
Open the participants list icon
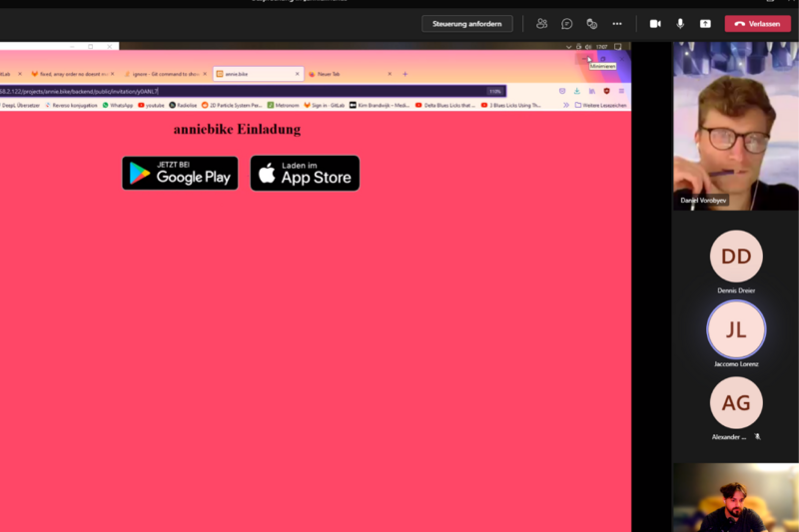pos(541,23)
